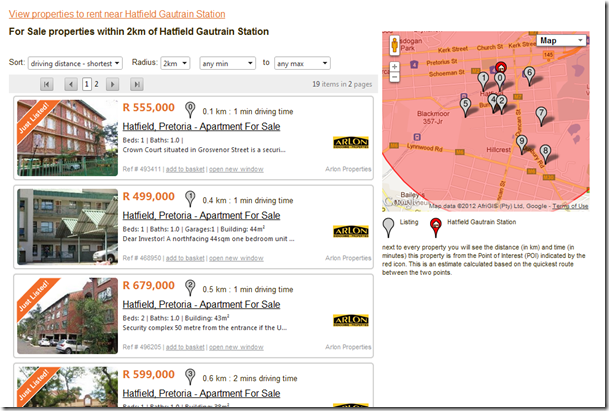
Task: Select map pin number 4
Action: click(x=492, y=103)
